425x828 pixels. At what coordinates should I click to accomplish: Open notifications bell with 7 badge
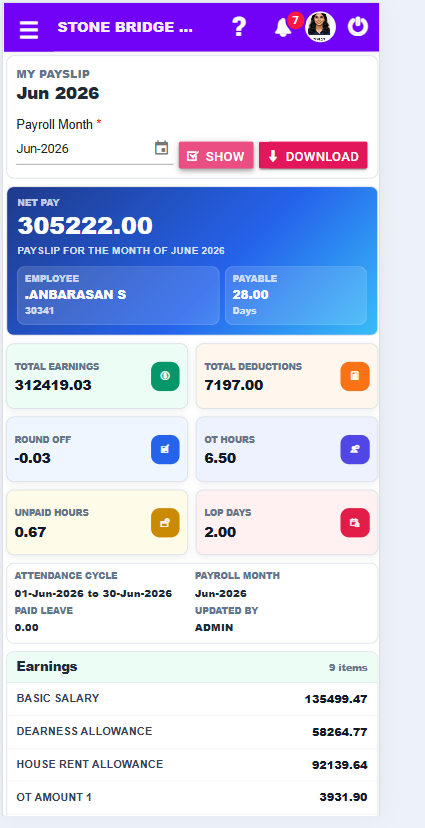coord(284,27)
